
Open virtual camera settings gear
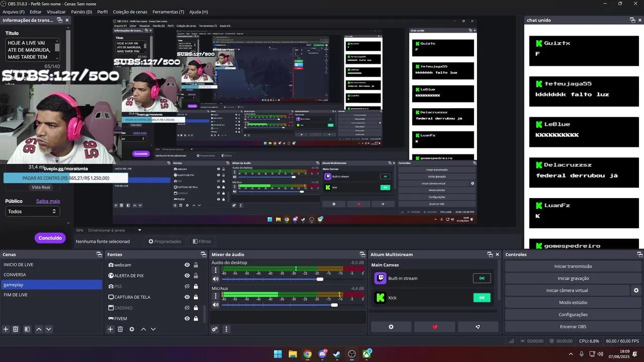tap(636, 291)
